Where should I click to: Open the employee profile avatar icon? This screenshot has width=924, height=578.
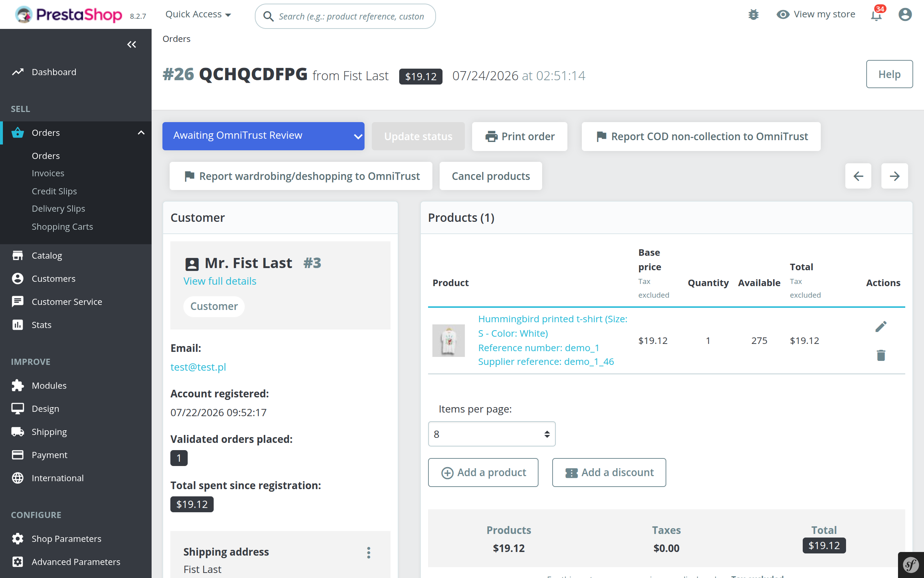(x=905, y=14)
